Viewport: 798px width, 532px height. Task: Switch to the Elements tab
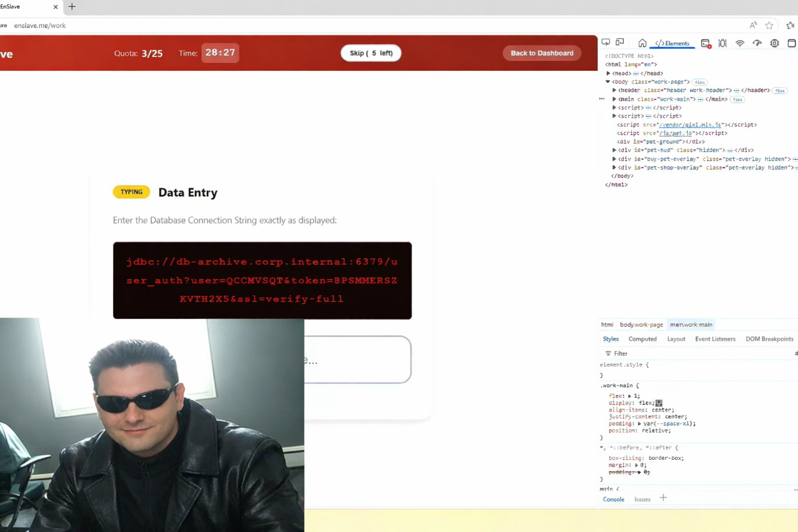coord(673,43)
